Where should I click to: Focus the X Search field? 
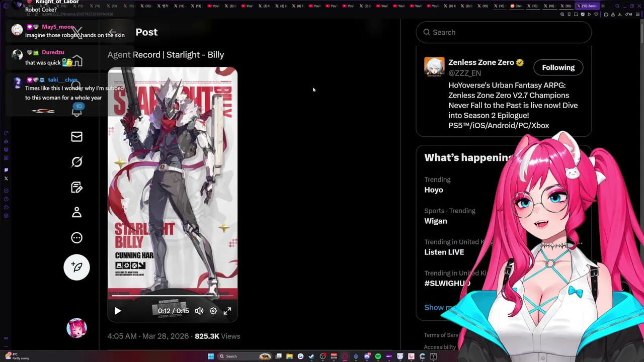(x=504, y=32)
